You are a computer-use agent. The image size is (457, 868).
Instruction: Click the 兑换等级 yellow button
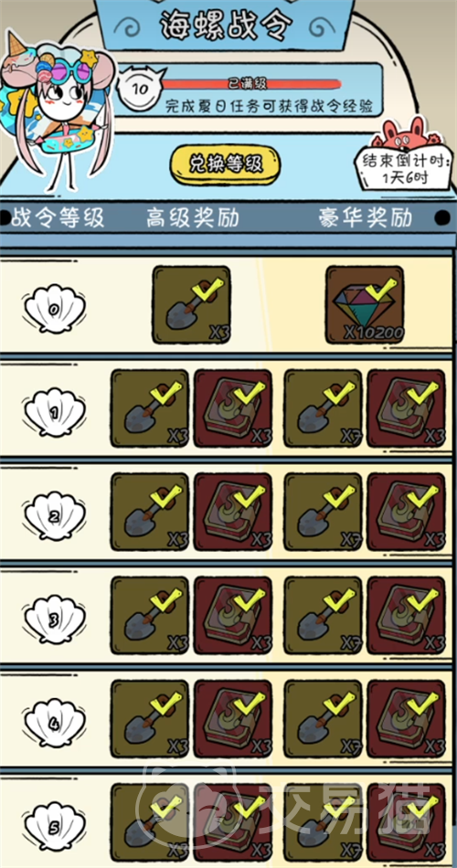(x=225, y=164)
